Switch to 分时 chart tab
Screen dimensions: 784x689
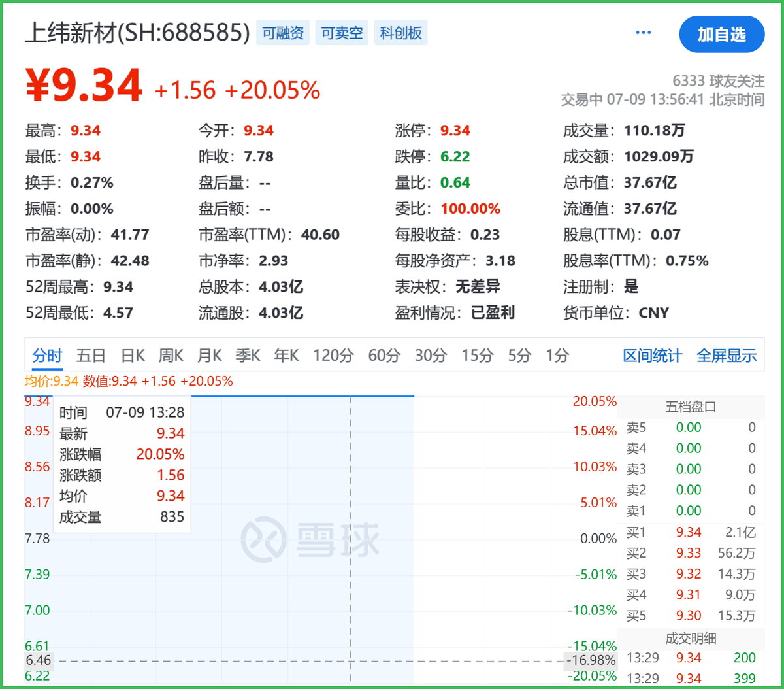47,356
